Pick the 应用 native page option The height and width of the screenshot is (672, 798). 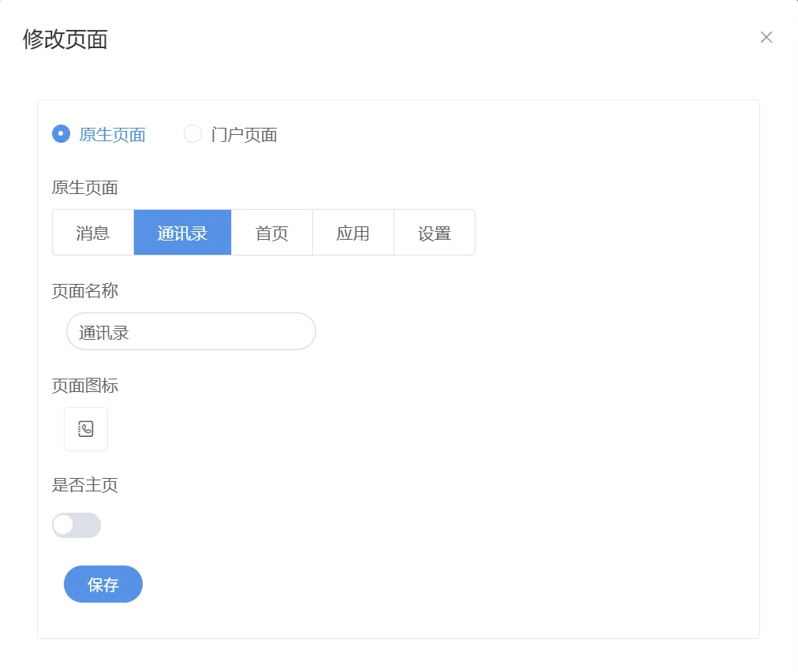353,233
